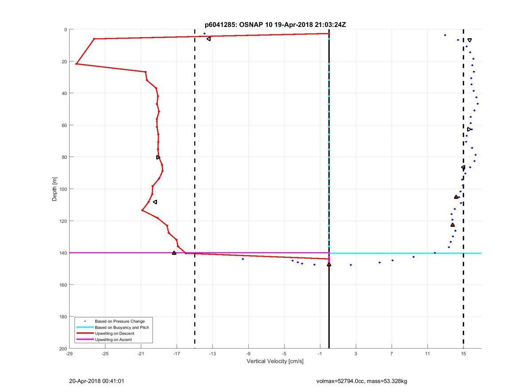
Task: Click depth axis tick label '180'
Action: [x=63, y=317]
